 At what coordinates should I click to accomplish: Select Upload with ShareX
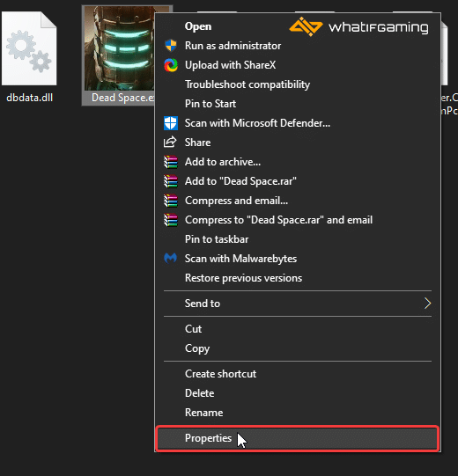tap(298, 65)
